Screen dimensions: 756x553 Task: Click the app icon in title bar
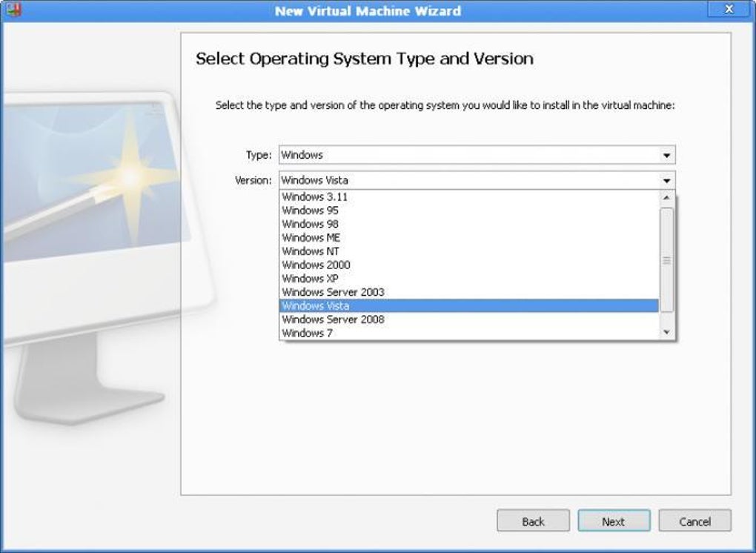click(13, 9)
